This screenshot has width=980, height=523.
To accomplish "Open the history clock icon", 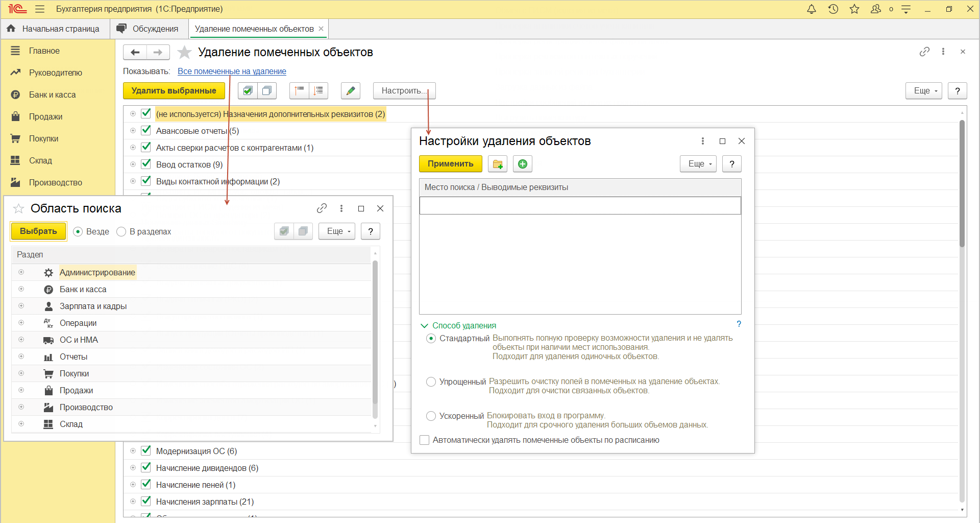I will 833,9.
